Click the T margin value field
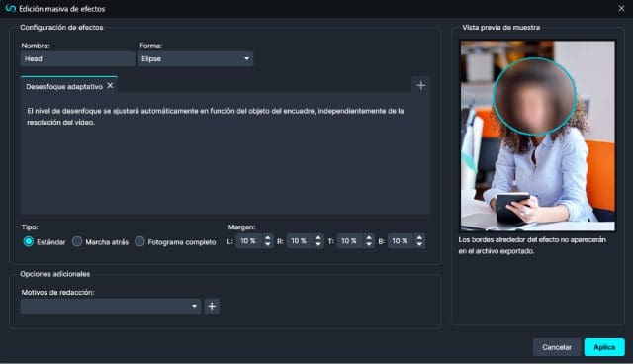This screenshot has height=364, width=633. [x=350, y=241]
